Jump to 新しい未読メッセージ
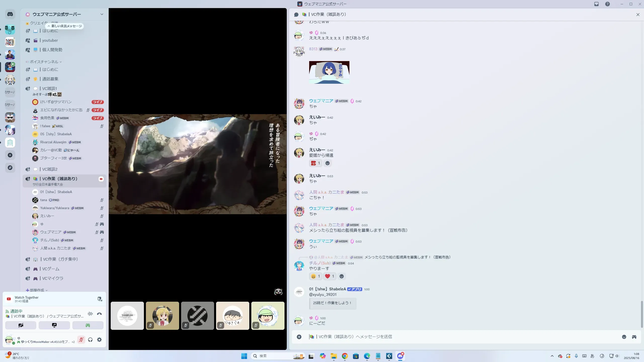Viewport: 644px width, 362px height. [x=65, y=26]
